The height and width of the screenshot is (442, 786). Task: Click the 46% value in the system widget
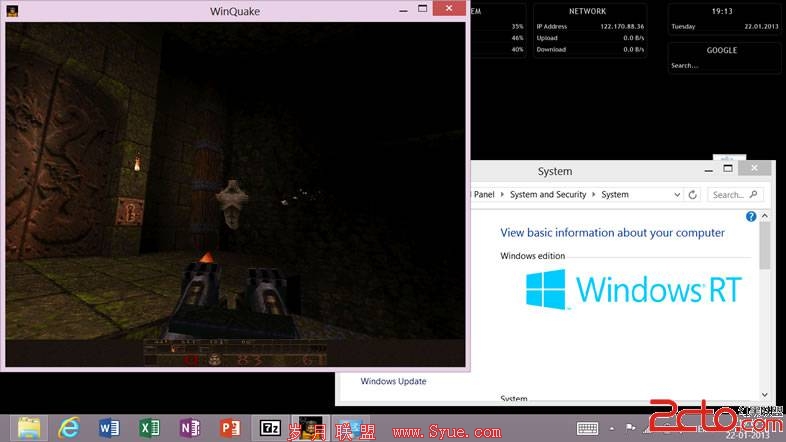pos(517,38)
